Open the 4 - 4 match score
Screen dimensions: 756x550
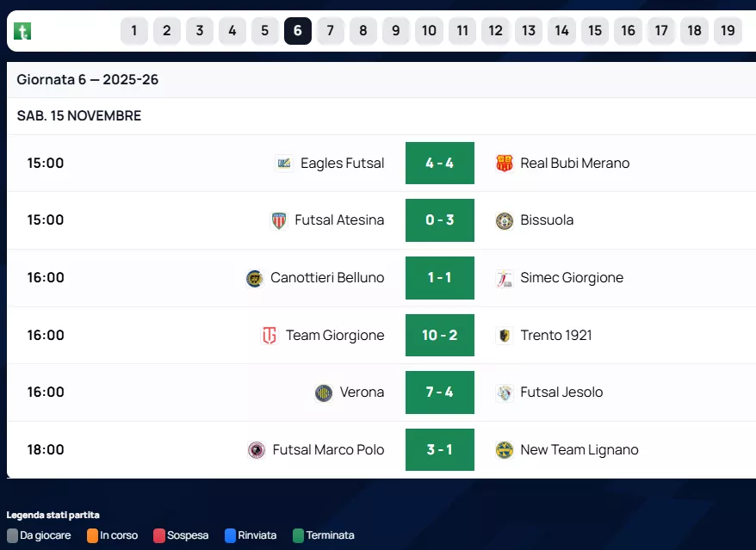[439, 164]
